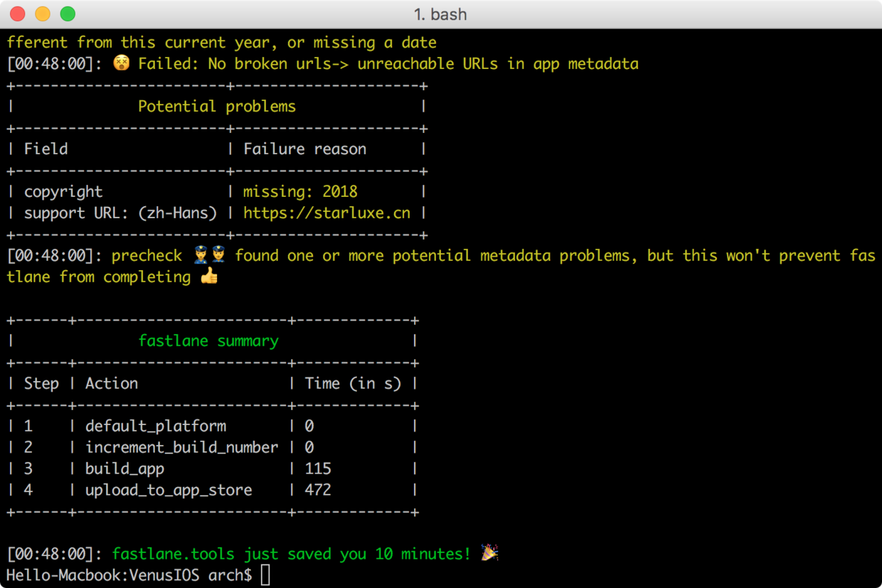Click the 'build_app' action row

pyautogui.click(x=124, y=469)
